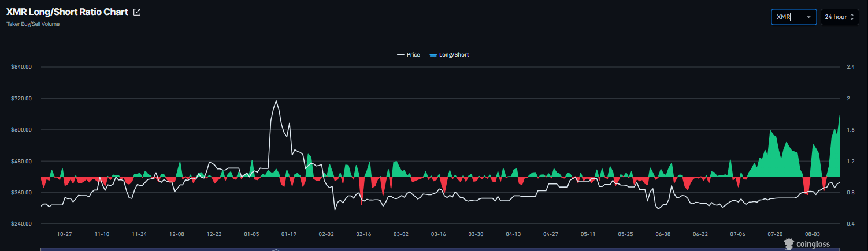Expand the 24 hour interval dropdown
The height and width of the screenshot is (251, 868).
(839, 17)
